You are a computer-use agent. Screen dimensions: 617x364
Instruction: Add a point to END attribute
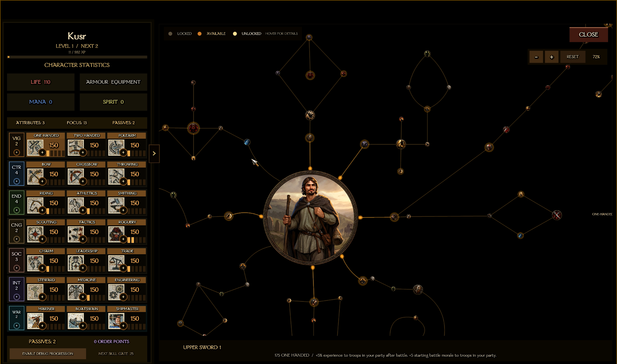17,210
